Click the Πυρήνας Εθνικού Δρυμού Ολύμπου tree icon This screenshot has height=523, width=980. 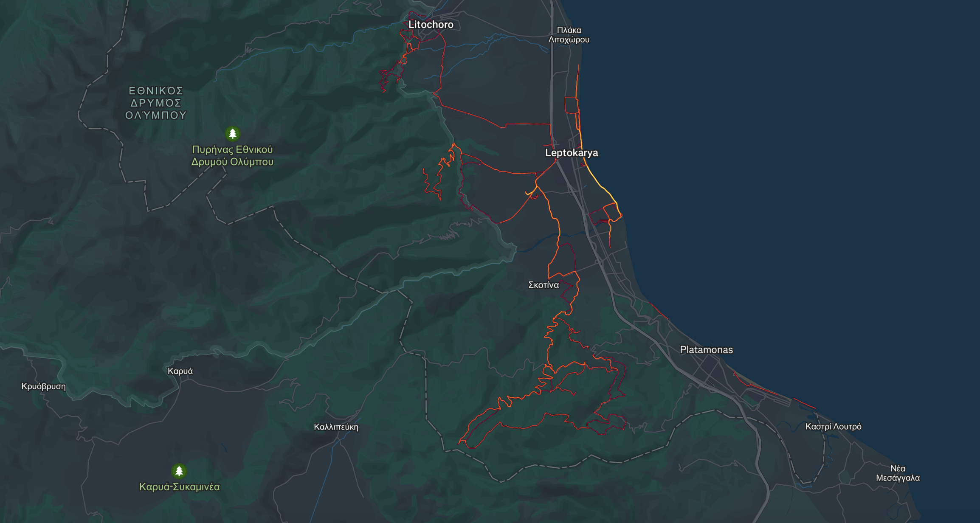point(232,134)
